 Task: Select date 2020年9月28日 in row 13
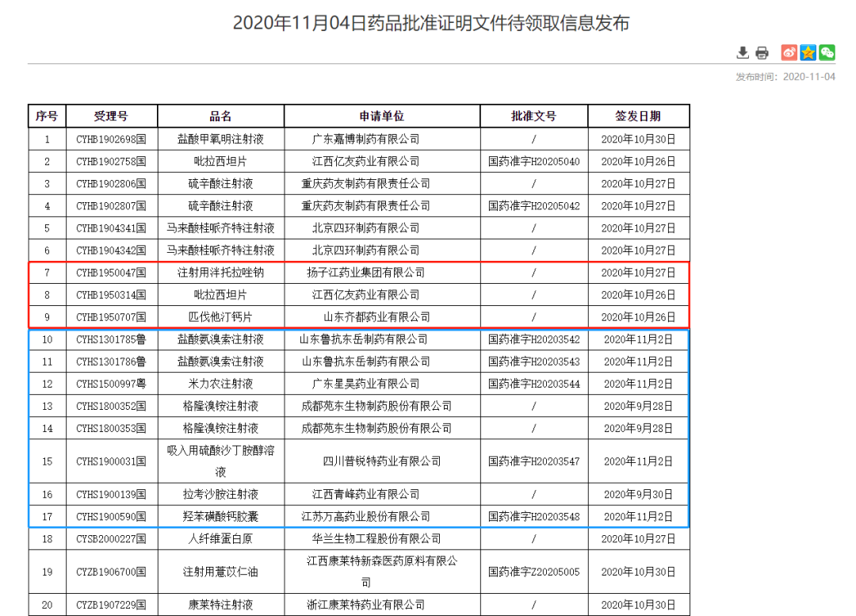[x=638, y=406]
